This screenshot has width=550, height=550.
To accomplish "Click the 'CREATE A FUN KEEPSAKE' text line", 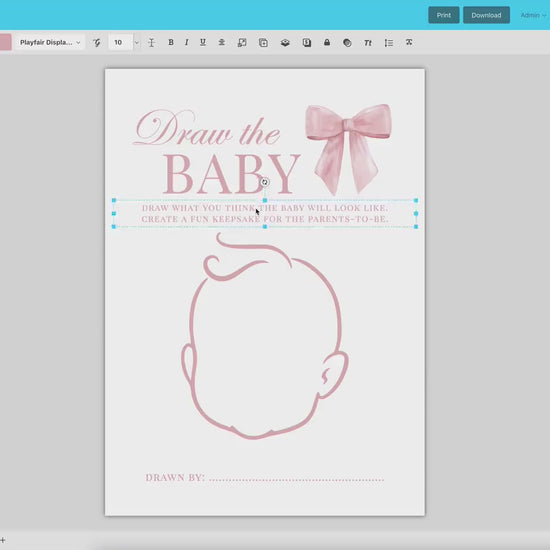I will [265, 219].
